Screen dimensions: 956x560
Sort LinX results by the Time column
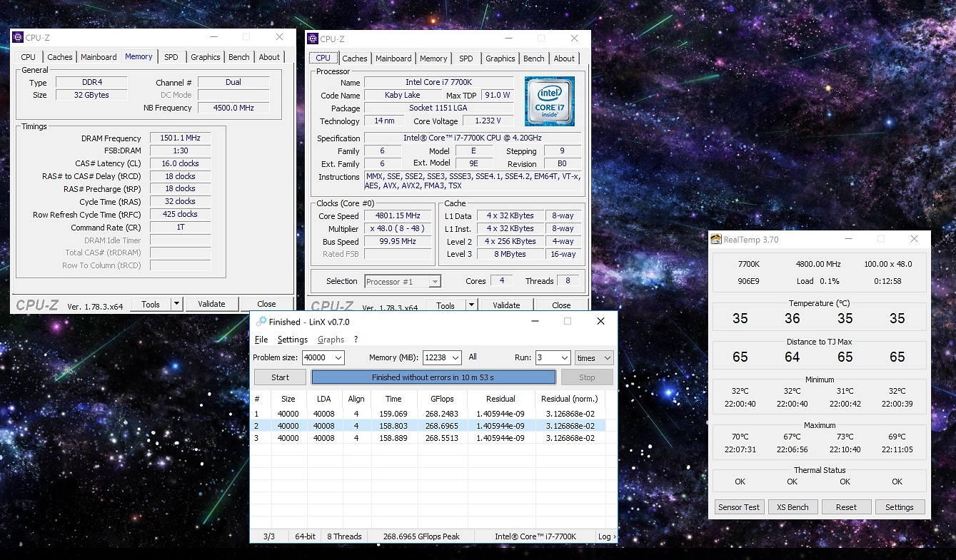393,399
